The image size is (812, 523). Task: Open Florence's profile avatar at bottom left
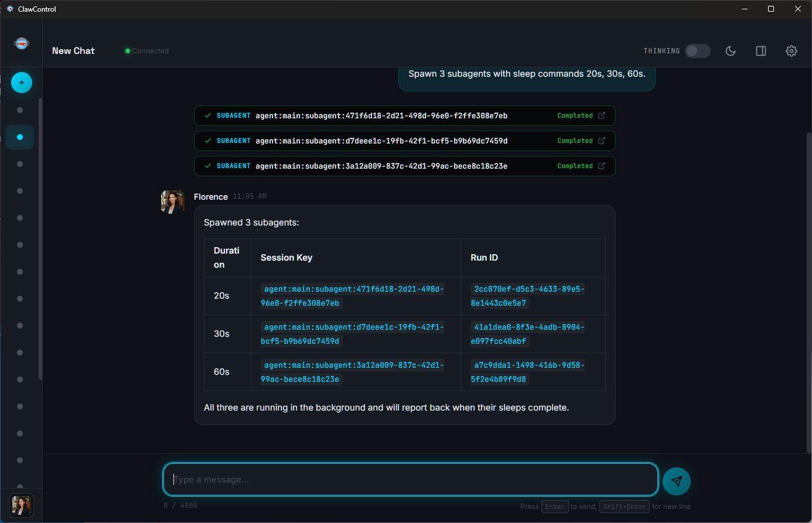point(21,505)
